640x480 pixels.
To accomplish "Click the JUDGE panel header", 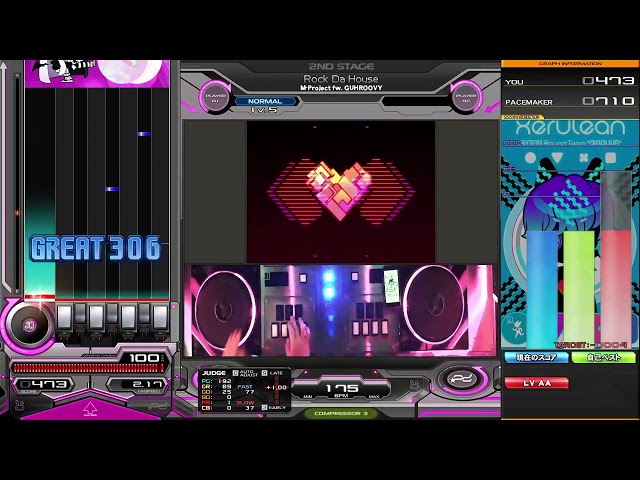I will coord(214,373).
